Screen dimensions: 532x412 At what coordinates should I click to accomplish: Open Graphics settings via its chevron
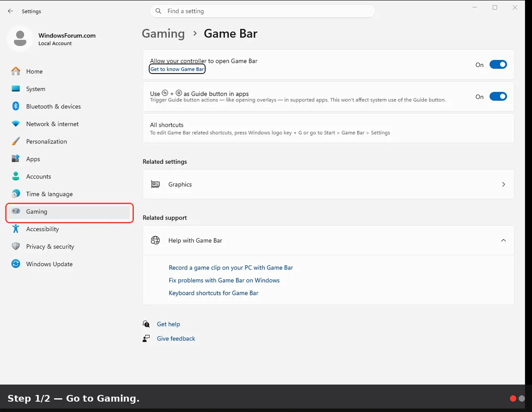[503, 184]
